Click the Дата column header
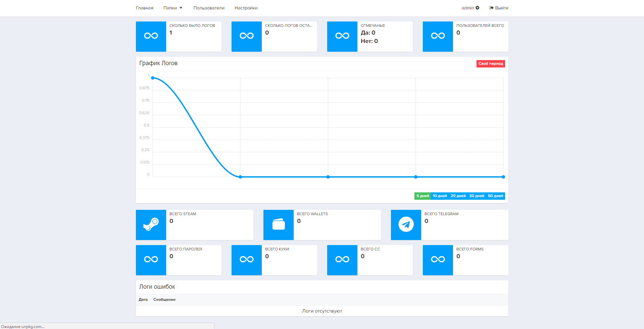The height and width of the screenshot is (329, 644). coord(143,300)
